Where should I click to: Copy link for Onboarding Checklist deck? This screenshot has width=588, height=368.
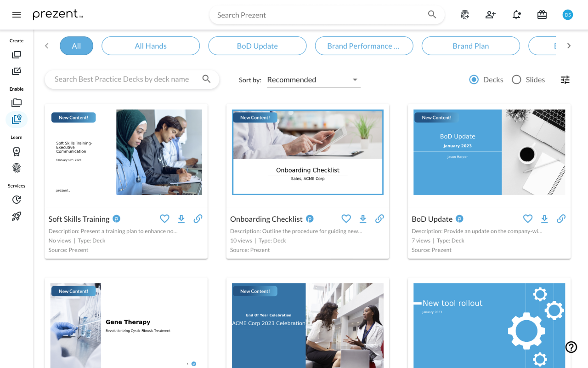pyautogui.click(x=379, y=219)
